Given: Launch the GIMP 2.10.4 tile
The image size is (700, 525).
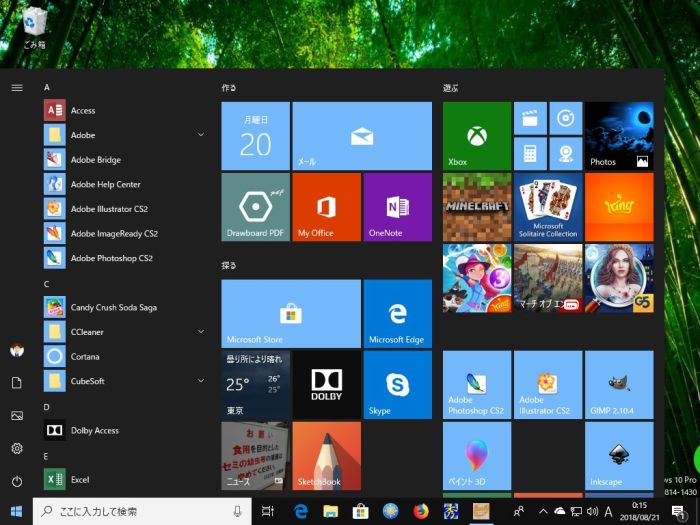Looking at the screenshot, I should [619, 384].
